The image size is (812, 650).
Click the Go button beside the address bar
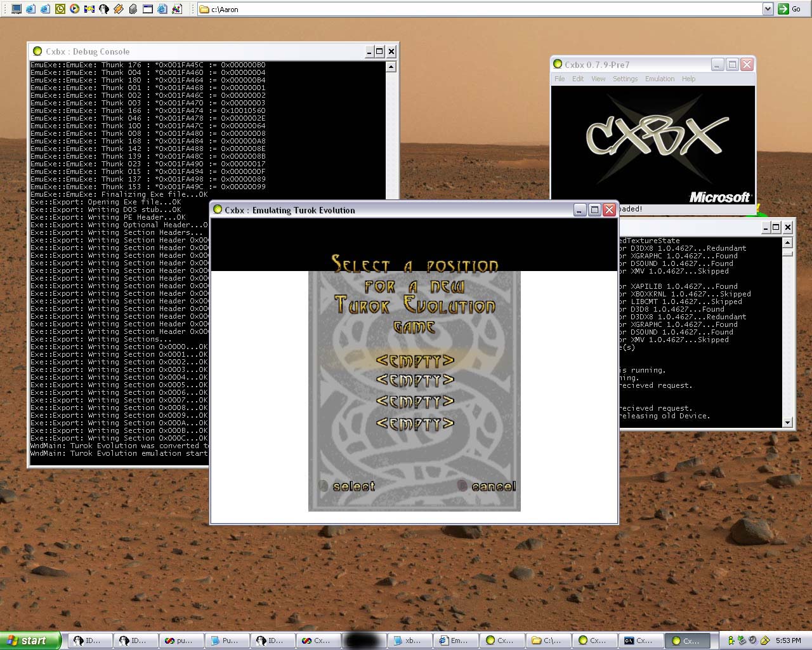pos(790,9)
